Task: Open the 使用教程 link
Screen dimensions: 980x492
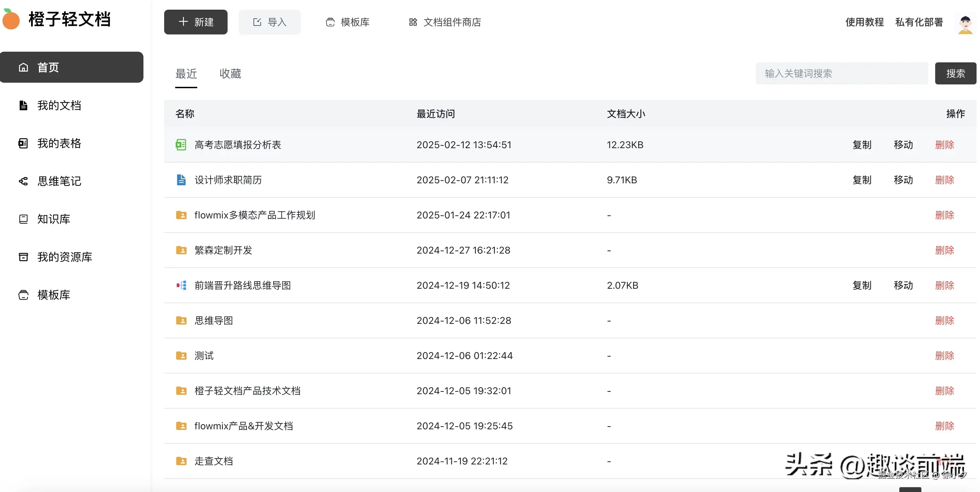Action: pos(864,22)
